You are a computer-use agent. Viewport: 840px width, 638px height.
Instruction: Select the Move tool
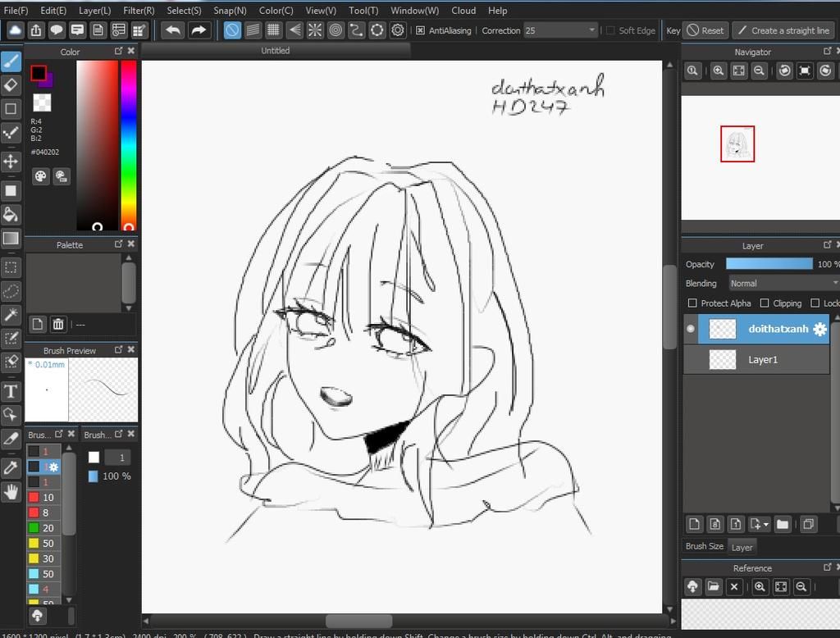click(11, 161)
